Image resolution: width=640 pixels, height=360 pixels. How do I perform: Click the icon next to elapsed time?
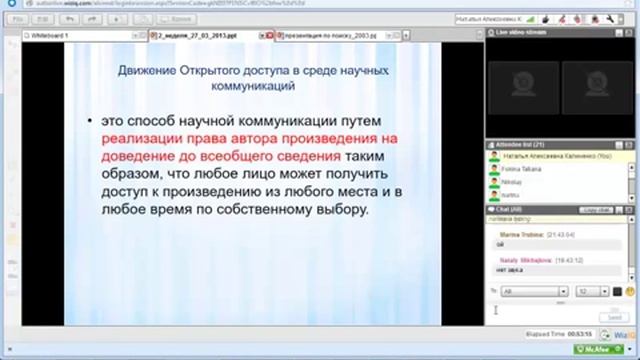pos(605,335)
